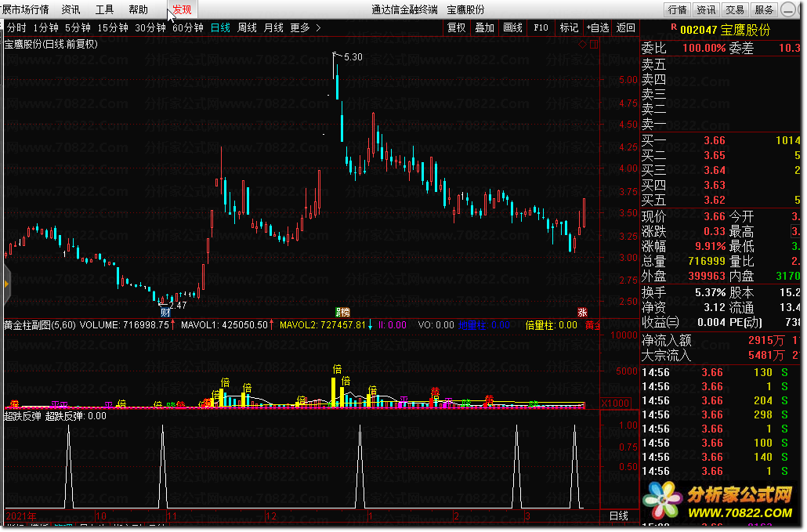The height and width of the screenshot is (532, 807).
Task: Switch to the 15分钟 period
Action: tap(113, 27)
